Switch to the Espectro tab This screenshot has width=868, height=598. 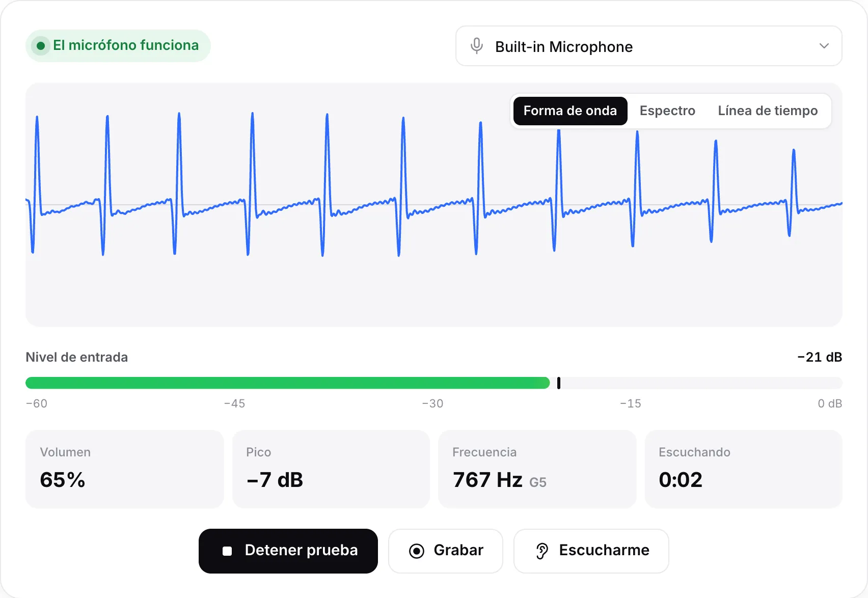click(x=667, y=111)
